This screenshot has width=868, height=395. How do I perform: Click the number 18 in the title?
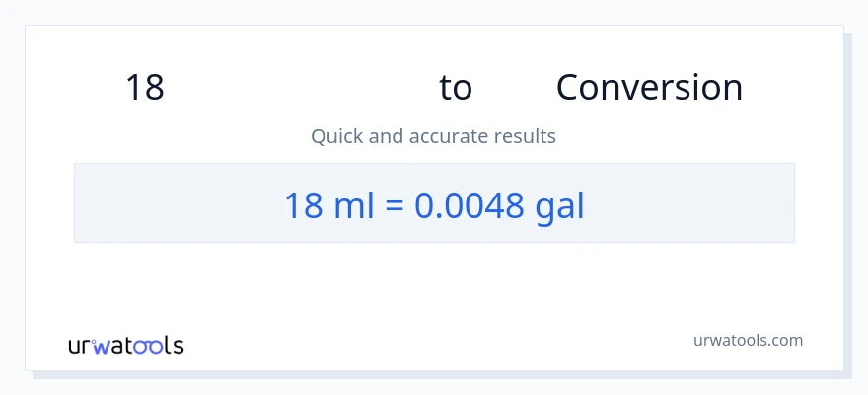(145, 88)
